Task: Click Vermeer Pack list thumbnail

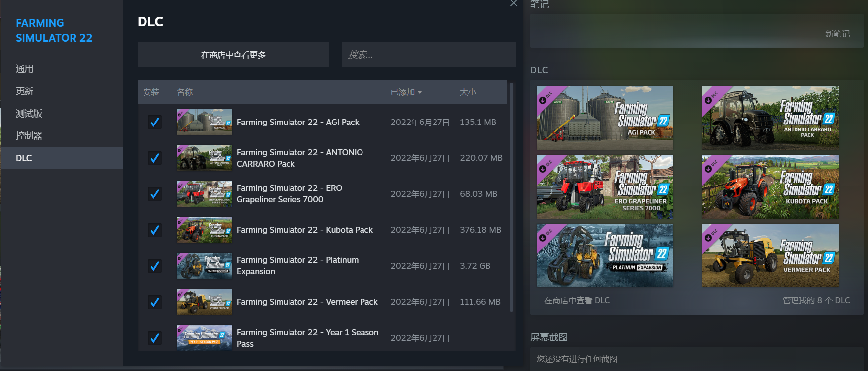Action: pyautogui.click(x=205, y=302)
